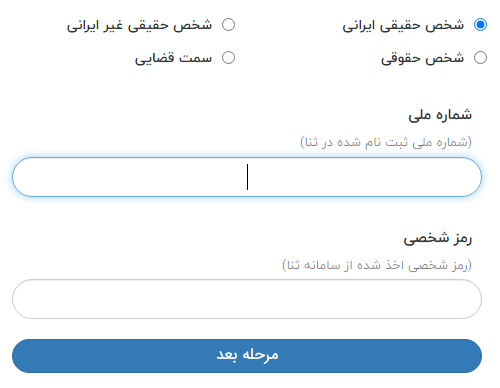Click the شماره ملی field heading
The image size is (500, 388).
coord(440,115)
